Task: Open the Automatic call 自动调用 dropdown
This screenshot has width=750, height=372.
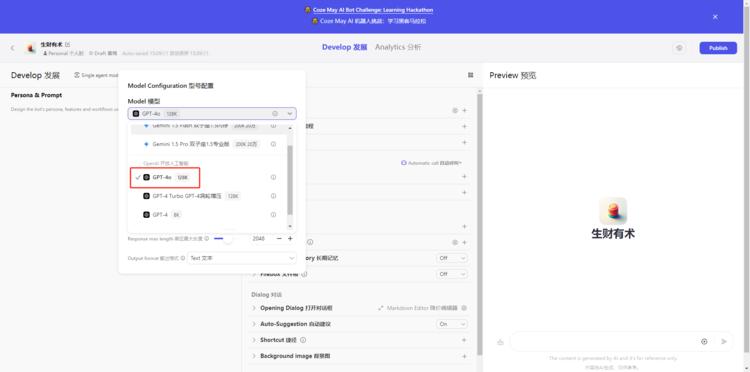Action: [431, 163]
